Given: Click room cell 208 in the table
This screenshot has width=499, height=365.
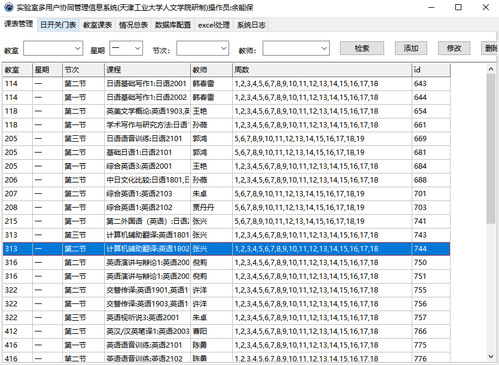Looking at the screenshot, I should (x=18, y=207).
